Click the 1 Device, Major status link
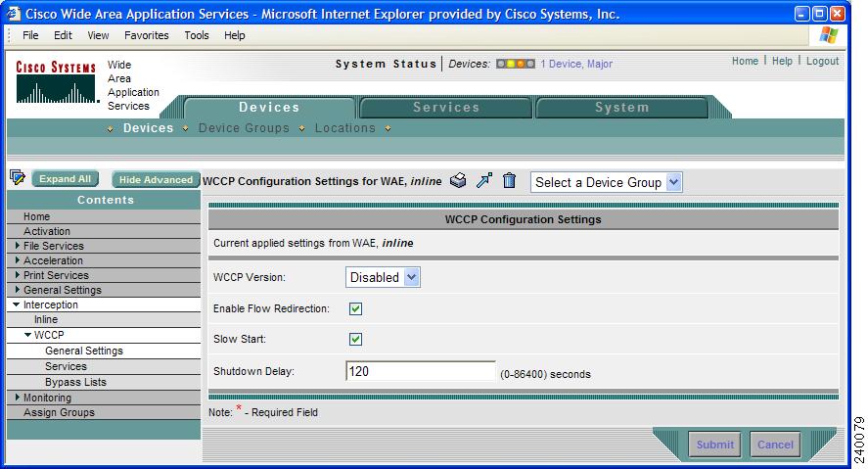 coord(576,64)
